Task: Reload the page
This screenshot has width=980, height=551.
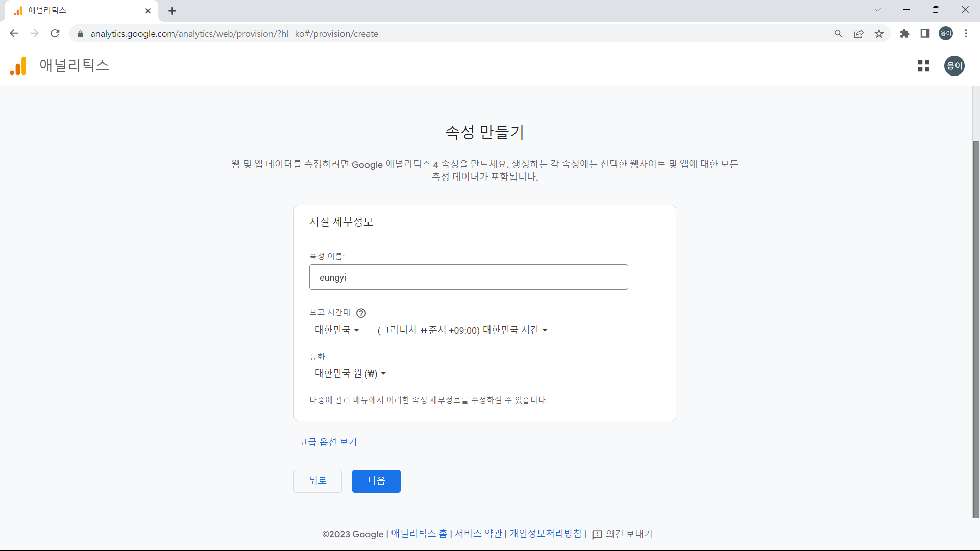Action: click(x=55, y=33)
